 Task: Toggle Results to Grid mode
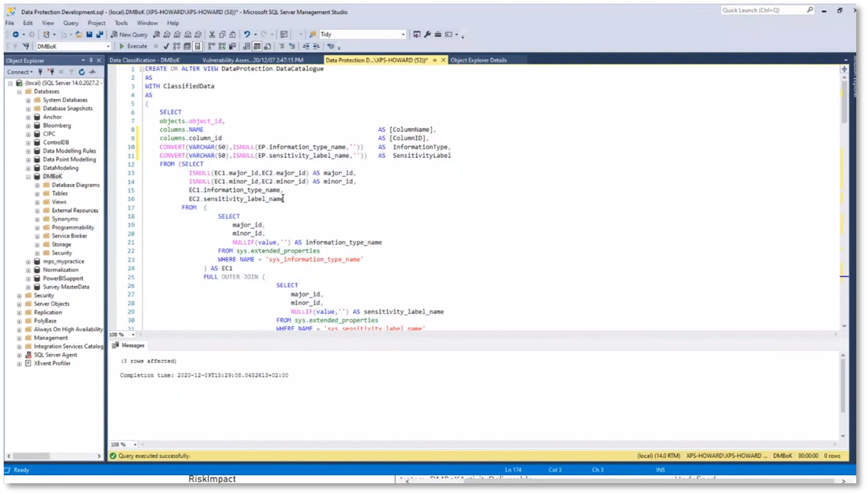(x=257, y=46)
